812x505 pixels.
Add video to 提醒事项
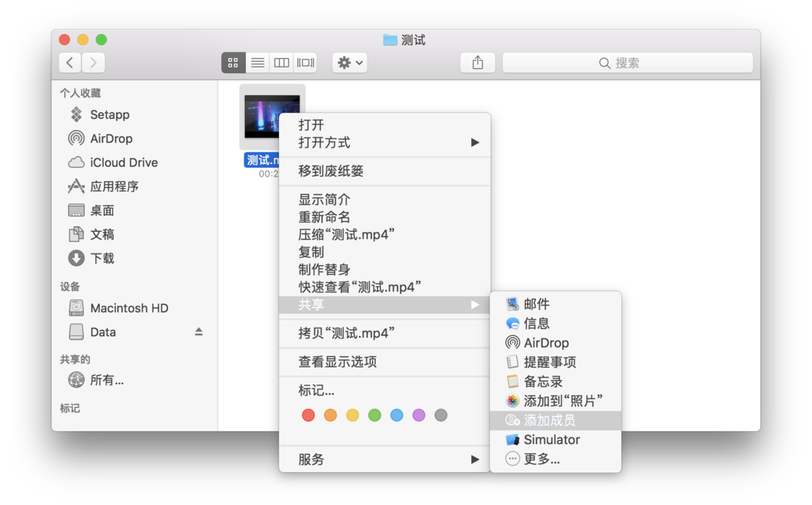[550, 361]
